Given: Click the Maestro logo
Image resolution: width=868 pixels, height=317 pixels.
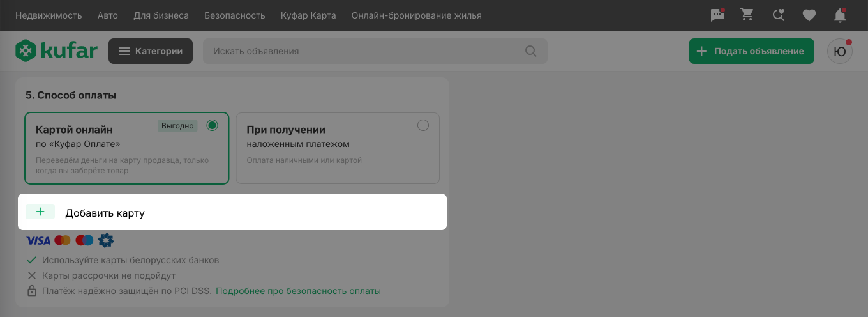Looking at the screenshot, I should [84, 240].
